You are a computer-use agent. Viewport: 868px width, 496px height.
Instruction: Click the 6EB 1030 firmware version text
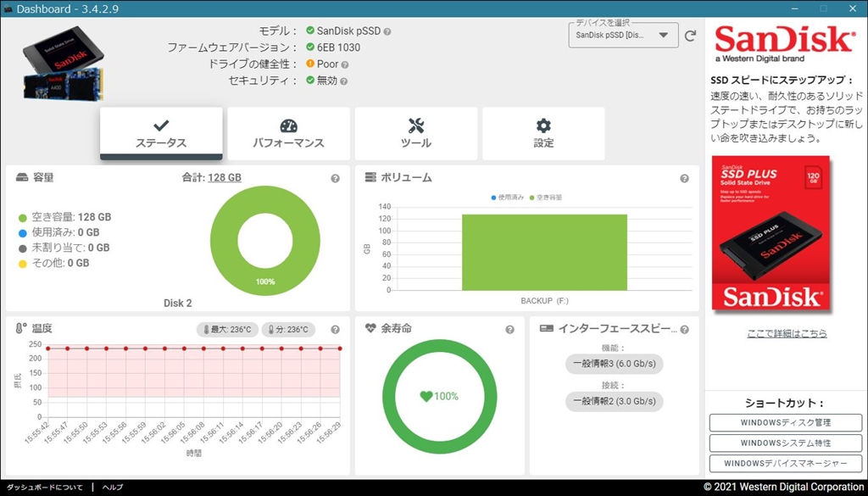point(339,47)
